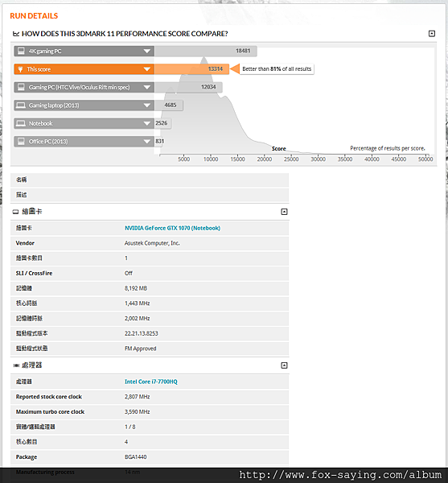Select the core clock value 1,443 MHz

coord(137,303)
